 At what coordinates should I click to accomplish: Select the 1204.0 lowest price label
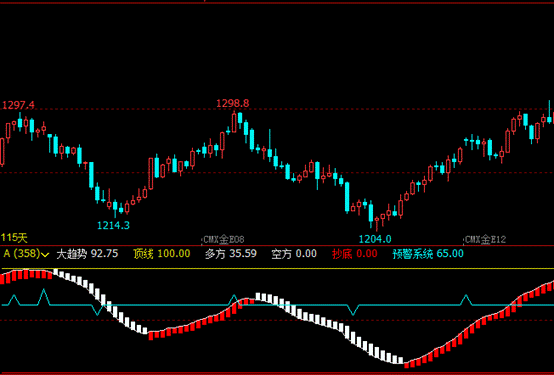pos(375,239)
